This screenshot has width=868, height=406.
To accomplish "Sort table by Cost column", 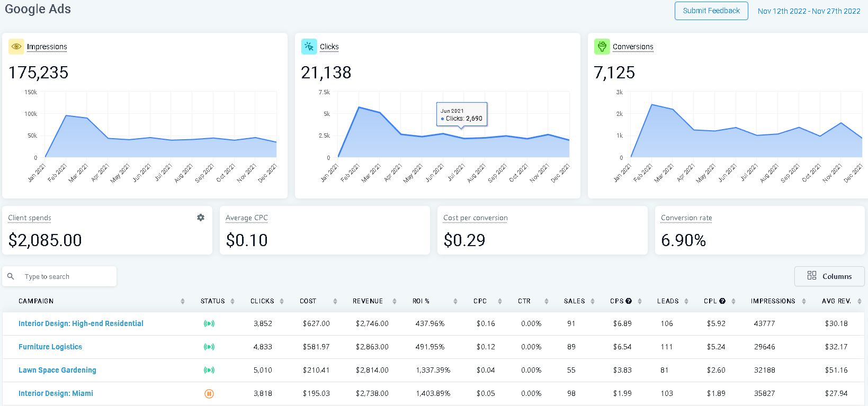I will click(x=335, y=301).
